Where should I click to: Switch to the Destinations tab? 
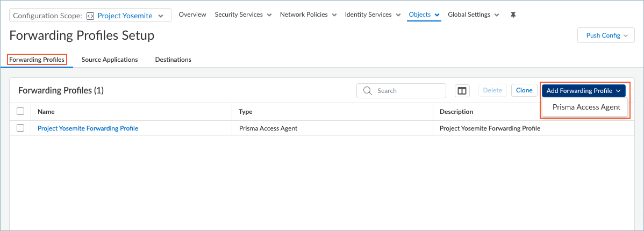point(173,60)
